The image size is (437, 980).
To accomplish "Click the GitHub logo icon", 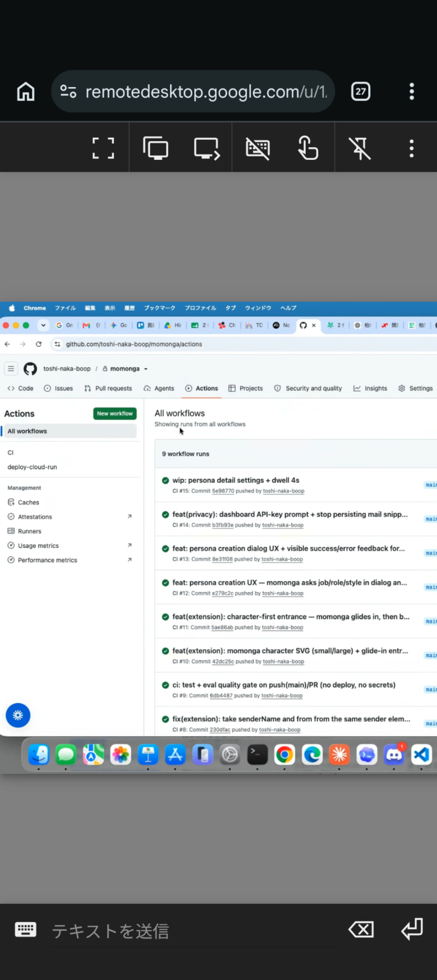I will point(30,368).
